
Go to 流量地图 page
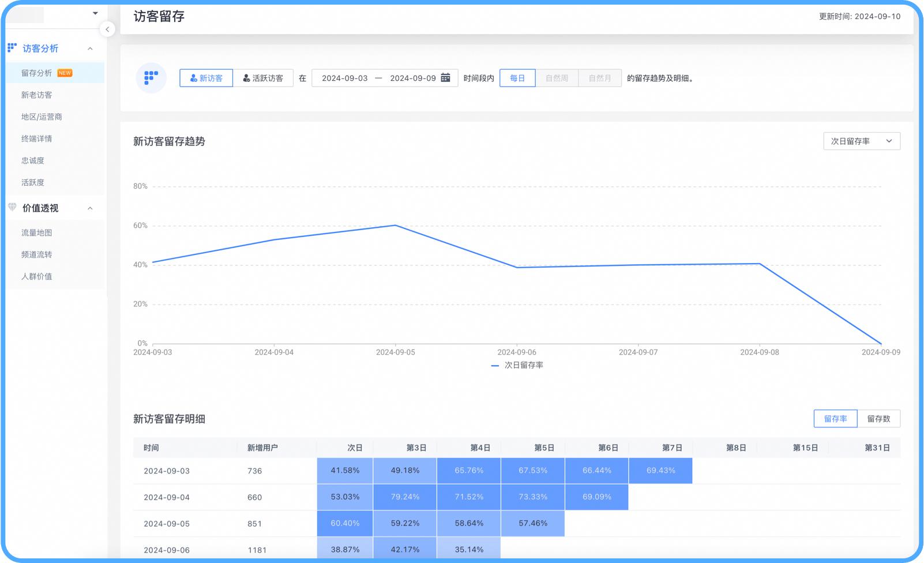(x=37, y=233)
